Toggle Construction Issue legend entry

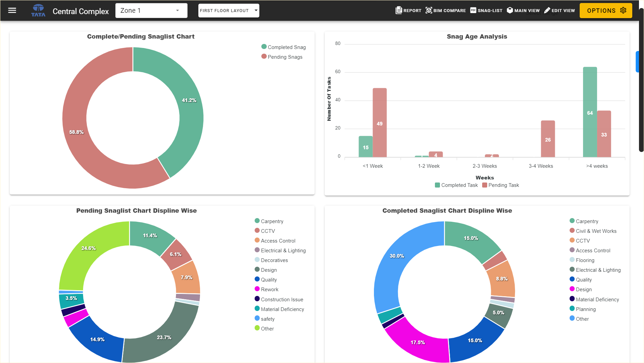279,299
